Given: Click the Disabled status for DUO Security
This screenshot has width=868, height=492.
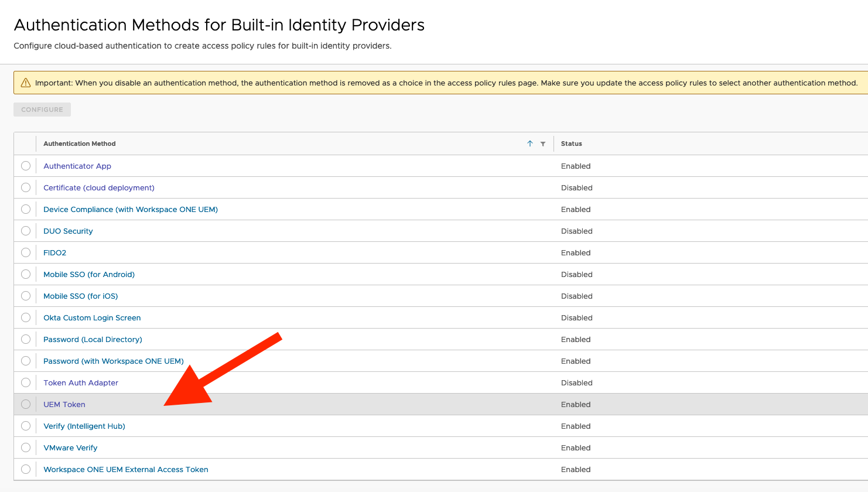Looking at the screenshot, I should point(577,231).
